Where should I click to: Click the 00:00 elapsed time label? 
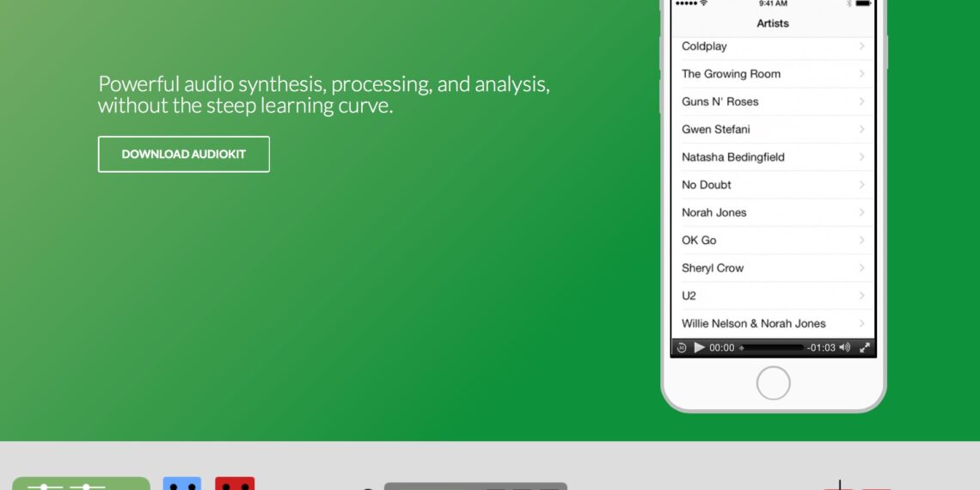(x=722, y=347)
